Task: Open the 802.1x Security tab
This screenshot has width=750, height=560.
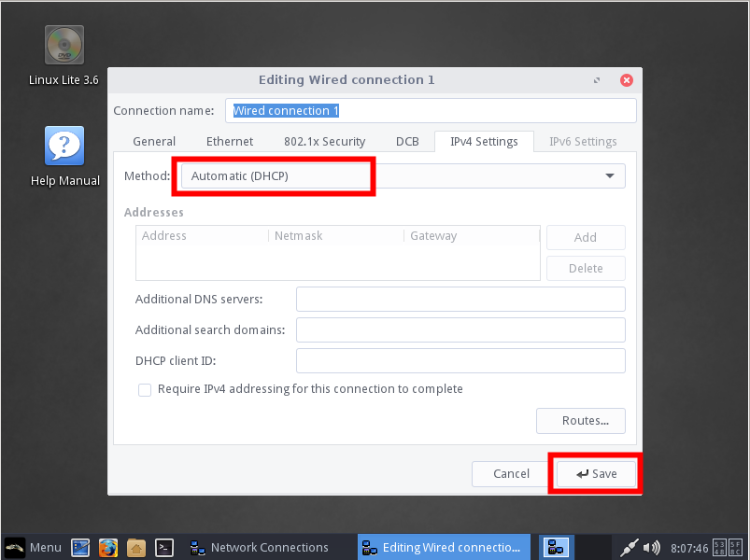Action: click(x=324, y=142)
